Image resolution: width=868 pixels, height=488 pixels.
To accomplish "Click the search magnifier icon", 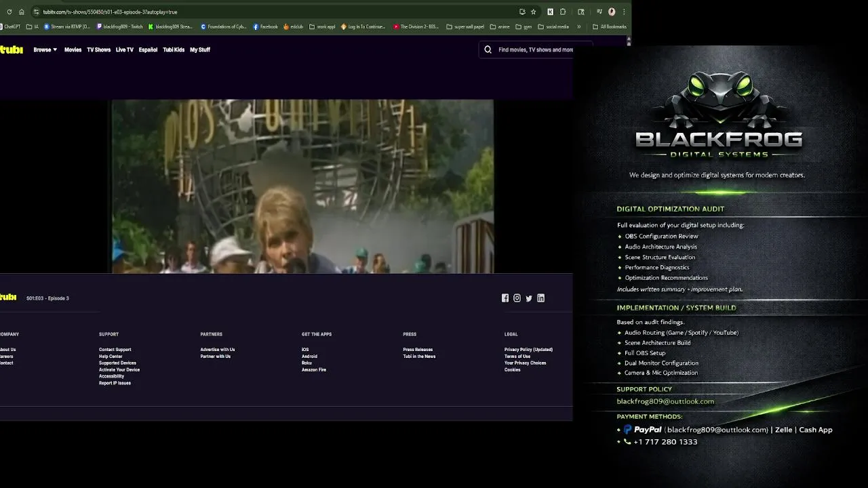I will (488, 49).
